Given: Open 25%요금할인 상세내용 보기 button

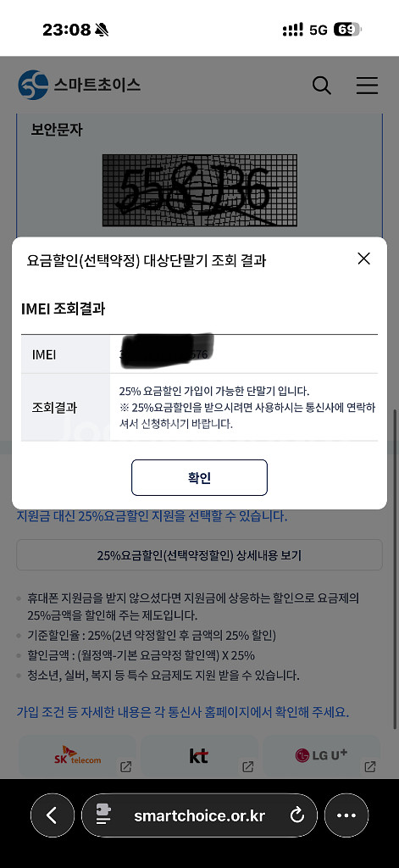Looking at the screenshot, I should click(x=199, y=555).
